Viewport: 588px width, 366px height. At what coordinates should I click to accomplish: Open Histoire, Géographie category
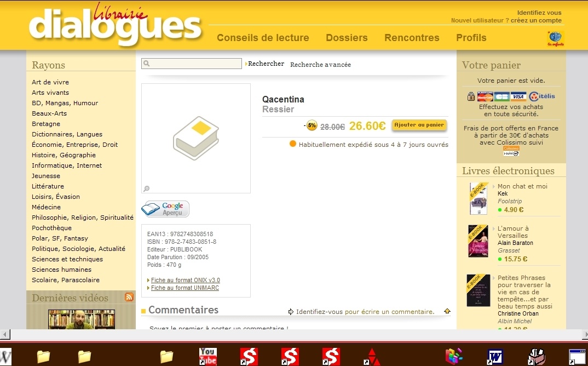tap(64, 155)
